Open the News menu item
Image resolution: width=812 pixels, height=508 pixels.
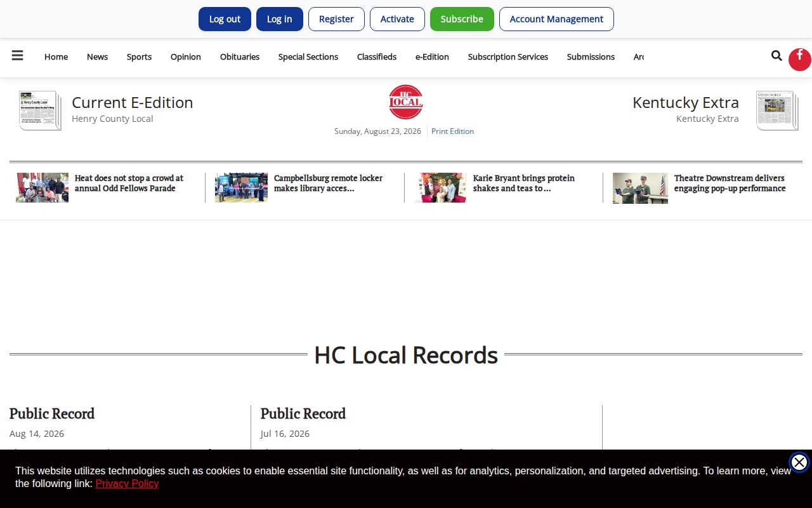pos(97,57)
